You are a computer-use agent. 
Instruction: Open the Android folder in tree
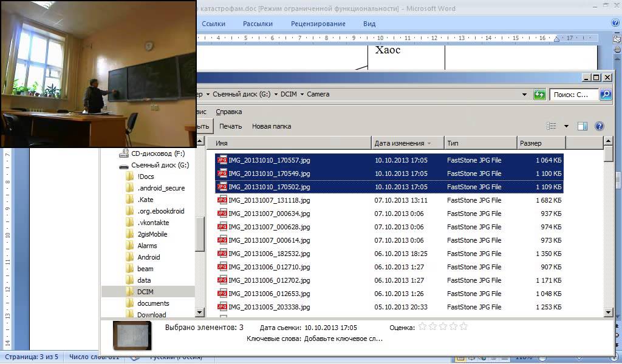pyautogui.click(x=149, y=257)
